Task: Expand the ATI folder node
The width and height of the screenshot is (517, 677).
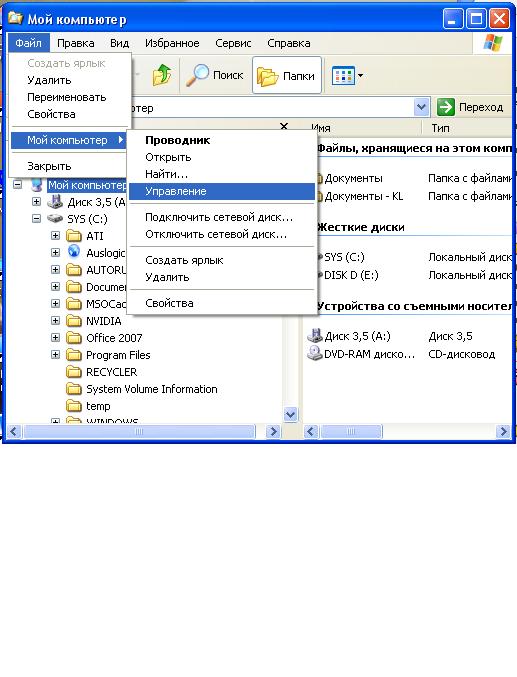Action: tap(55, 236)
